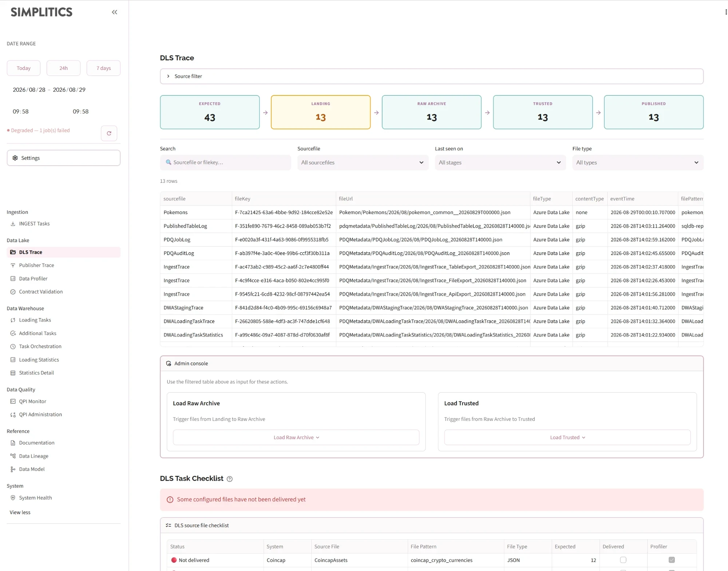Image resolution: width=728 pixels, height=571 pixels.
Task: Click the Loading Tasks icon
Action: 13,320
